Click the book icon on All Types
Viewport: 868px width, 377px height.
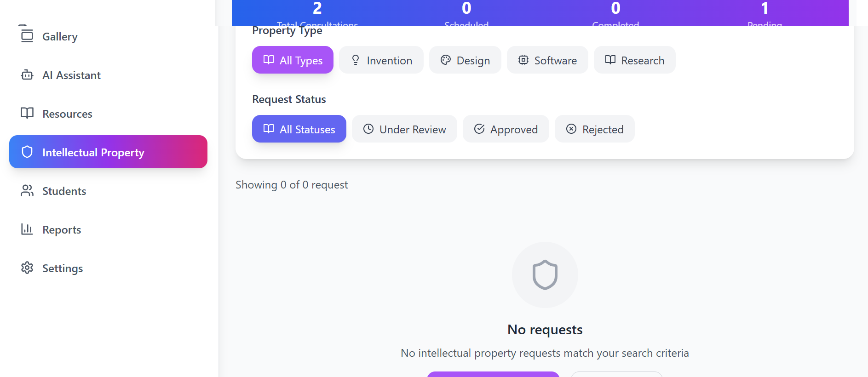coord(269,60)
